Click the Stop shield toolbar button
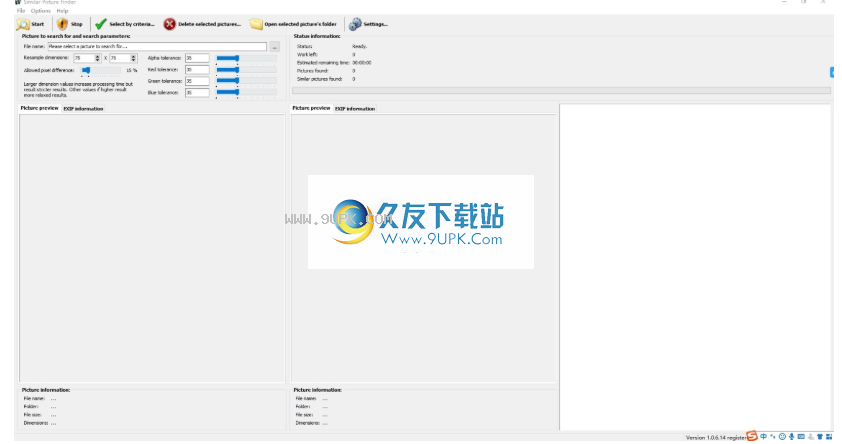The image size is (842, 444). 70,24
